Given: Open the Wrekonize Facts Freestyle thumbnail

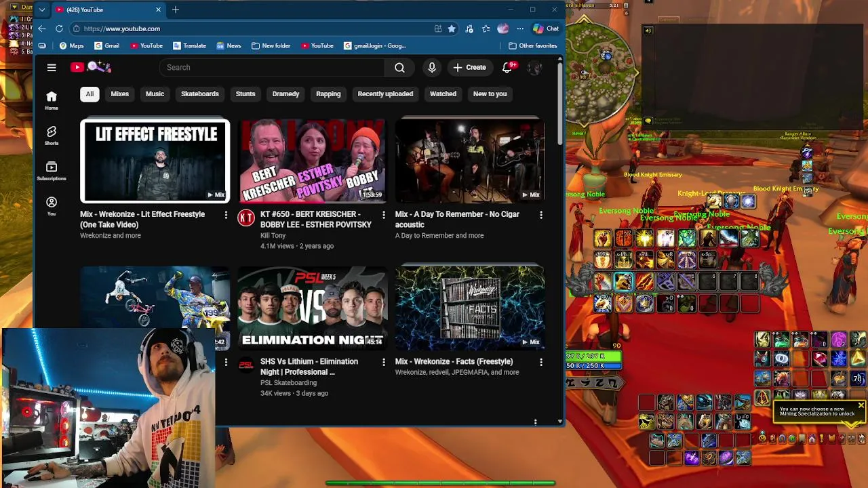Looking at the screenshot, I should tap(470, 308).
